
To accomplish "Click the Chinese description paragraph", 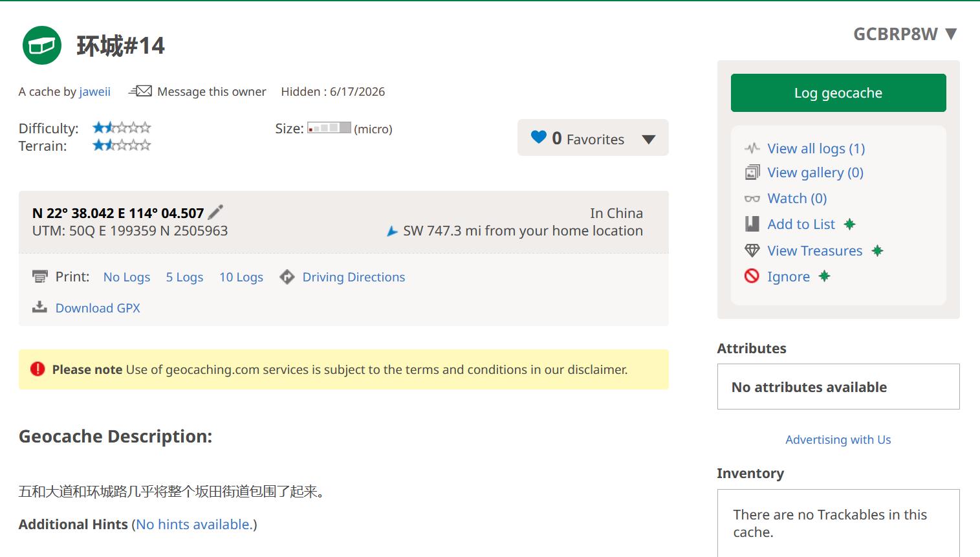I will point(172,491).
